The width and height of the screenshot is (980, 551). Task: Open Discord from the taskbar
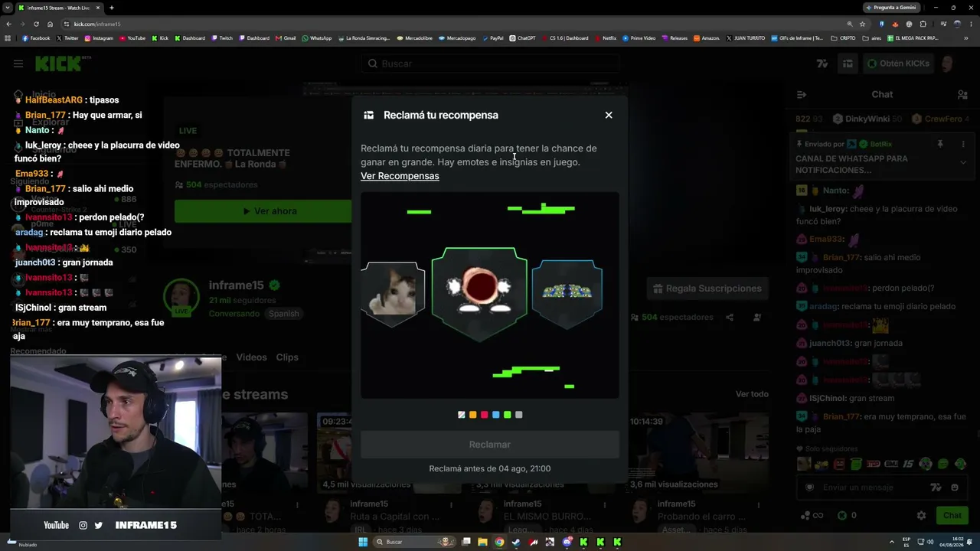tap(567, 542)
